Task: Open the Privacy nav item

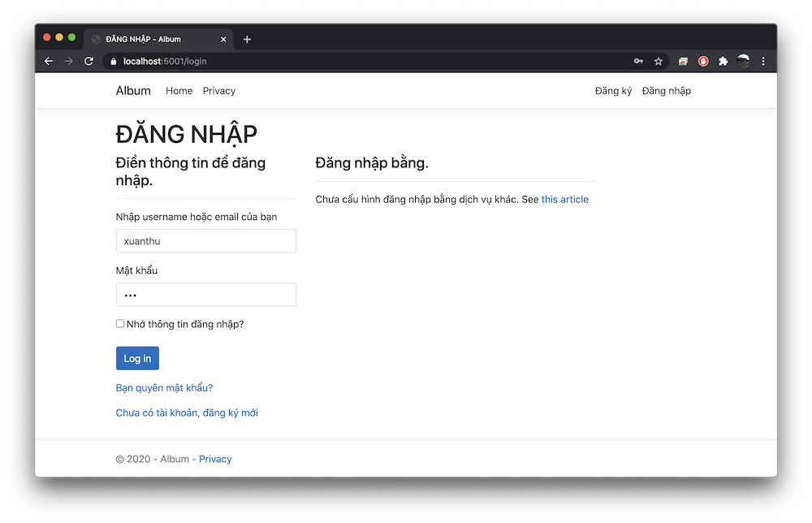Action: click(x=219, y=91)
